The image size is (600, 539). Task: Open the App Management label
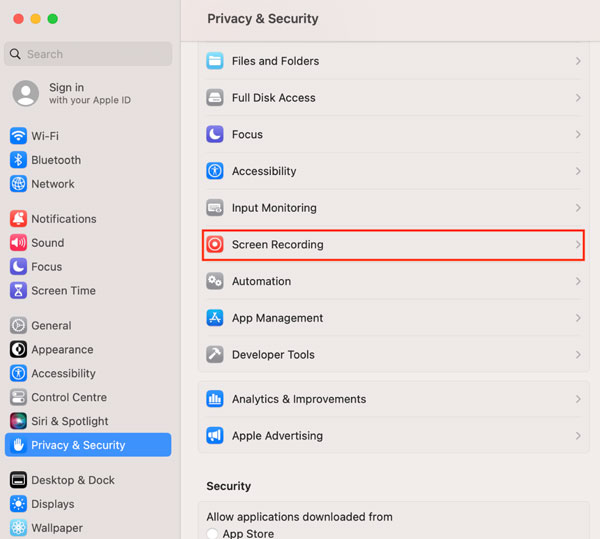[x=277, y=318]
